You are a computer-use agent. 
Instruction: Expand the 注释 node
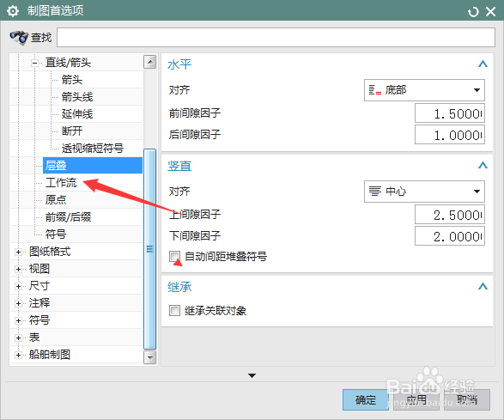(x=18, y=303)
